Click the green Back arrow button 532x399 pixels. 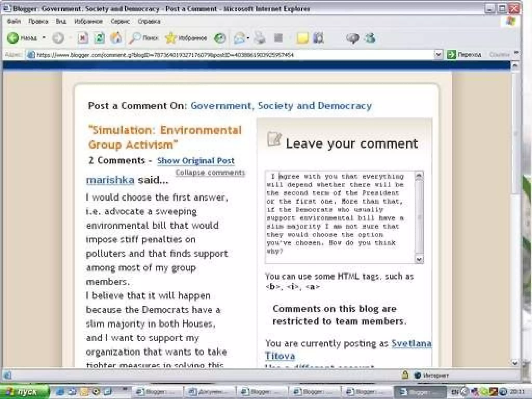pos(13,38)
